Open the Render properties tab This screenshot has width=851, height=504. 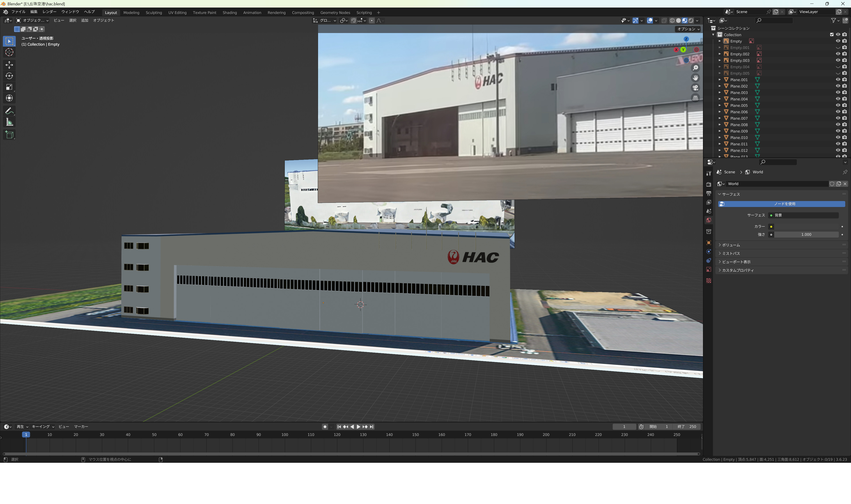tap(709, 184)
